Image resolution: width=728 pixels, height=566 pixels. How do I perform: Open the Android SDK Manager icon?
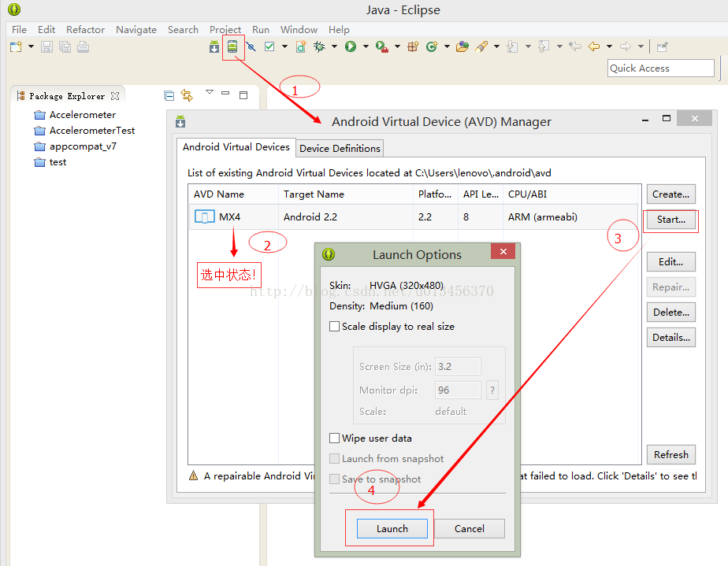tap(214, 47)
